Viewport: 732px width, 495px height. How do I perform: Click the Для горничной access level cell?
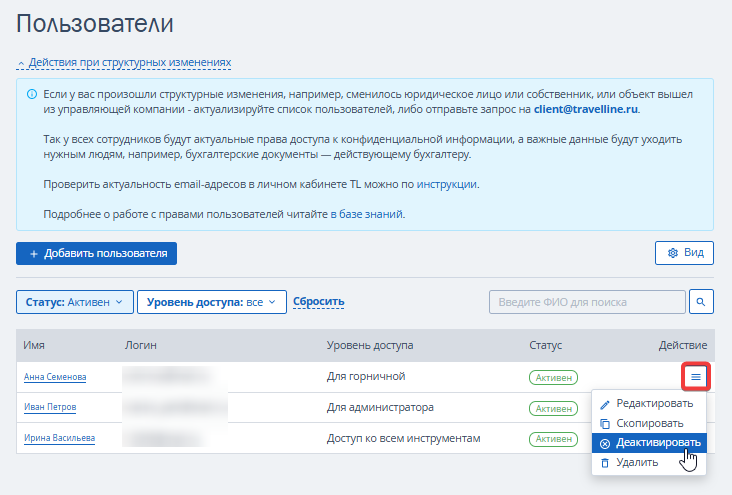pyautogui.click(x=366, y=376)
